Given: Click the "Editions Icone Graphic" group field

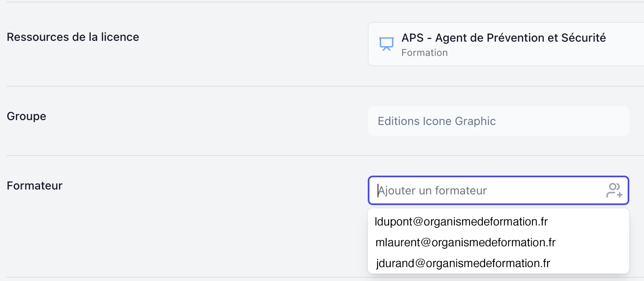Looking at the screenshot, I should (x=436, y=121).
